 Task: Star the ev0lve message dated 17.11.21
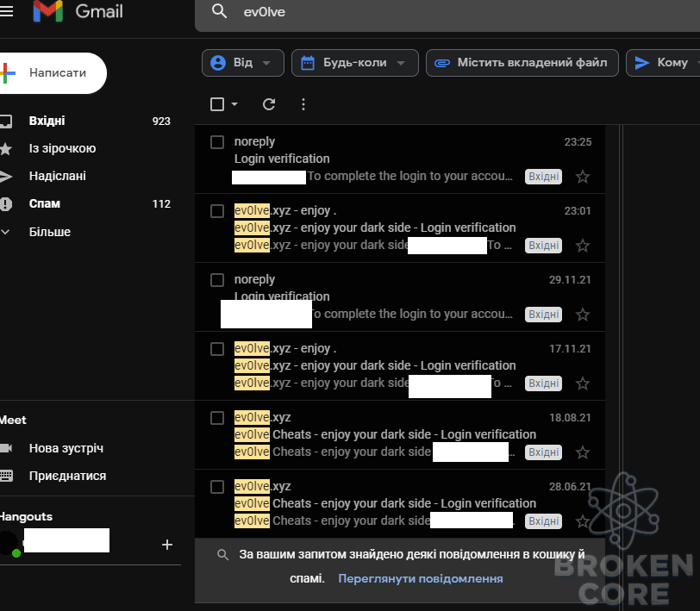[583, 383]
